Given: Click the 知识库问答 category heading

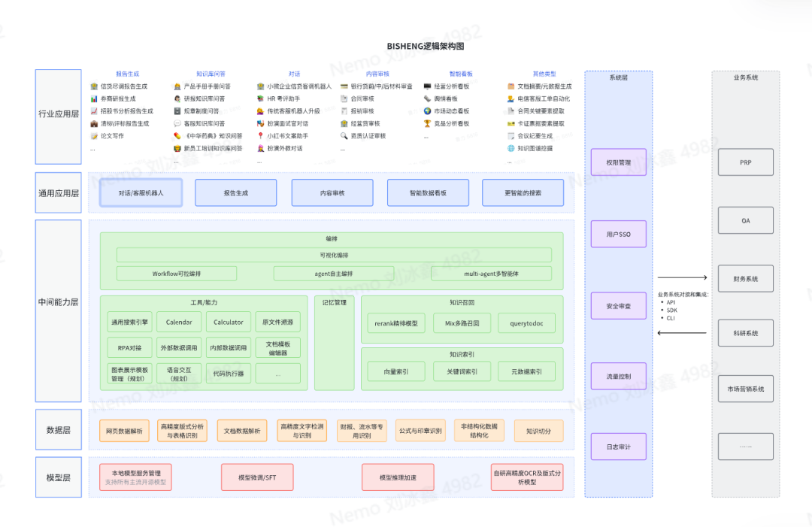Looking at the screenshot, I should (x=211, y=74).
